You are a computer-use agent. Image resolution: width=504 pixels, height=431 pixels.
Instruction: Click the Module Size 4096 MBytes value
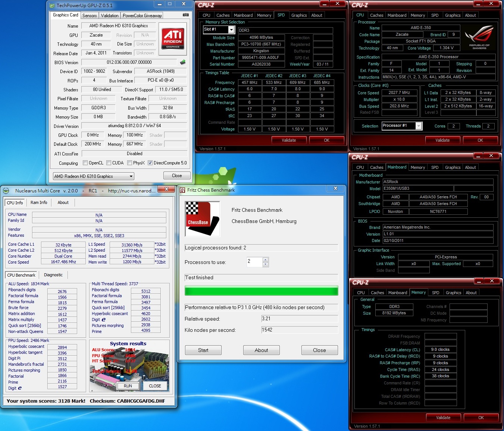point(261,38)
